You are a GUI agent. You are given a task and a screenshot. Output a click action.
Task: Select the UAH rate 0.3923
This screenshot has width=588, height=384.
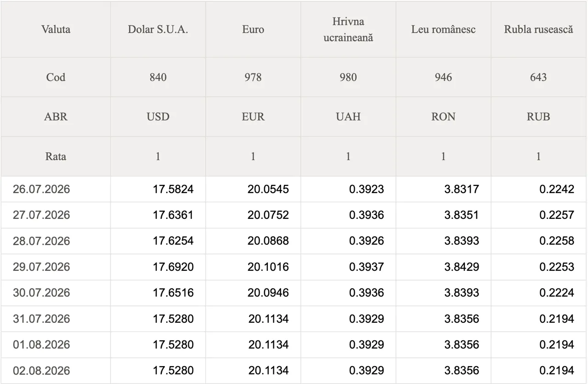click(x=367, y=189)
